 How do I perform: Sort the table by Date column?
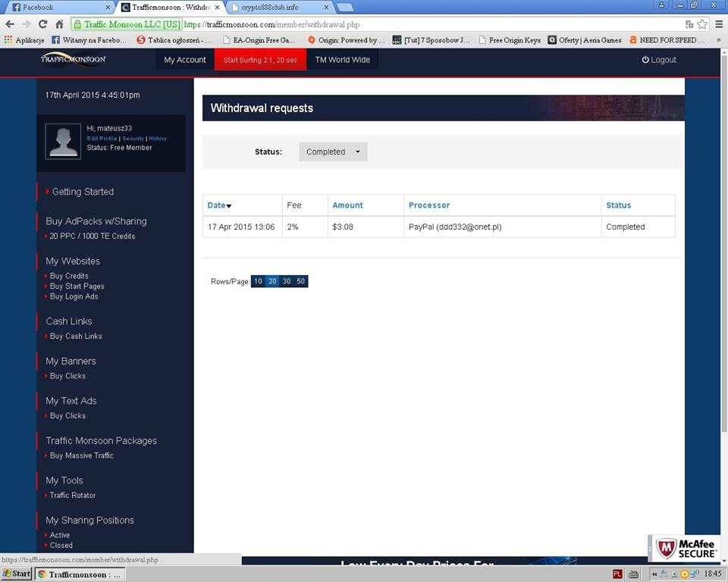click(x=219, y=205)
